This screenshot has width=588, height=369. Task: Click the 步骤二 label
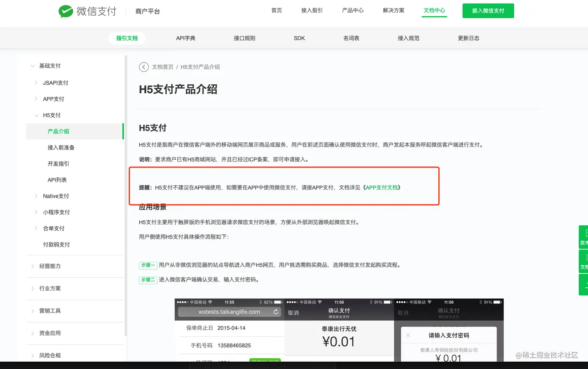point(148,279)
